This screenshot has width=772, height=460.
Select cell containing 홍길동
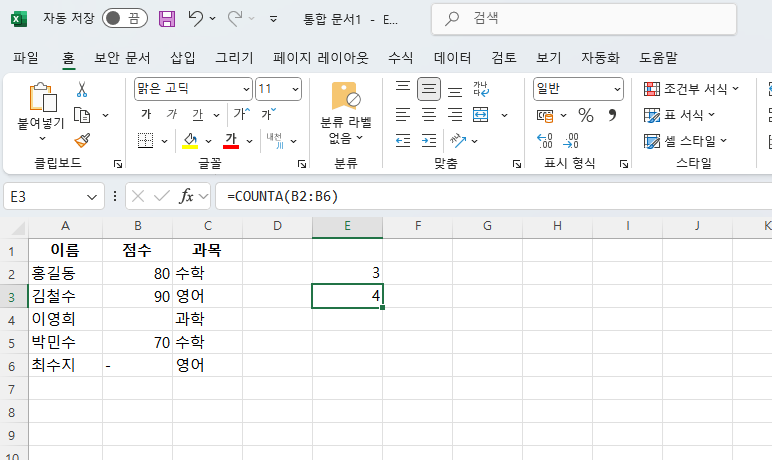65,273
